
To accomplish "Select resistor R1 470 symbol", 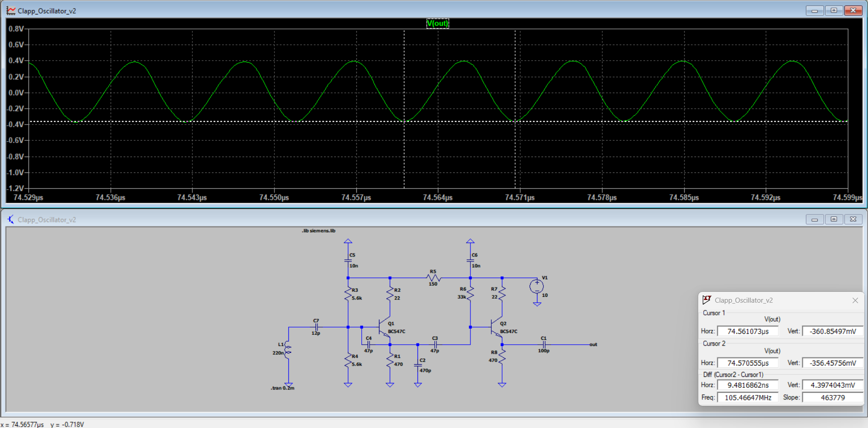I will pyautogui.click(x=390, y=360).
